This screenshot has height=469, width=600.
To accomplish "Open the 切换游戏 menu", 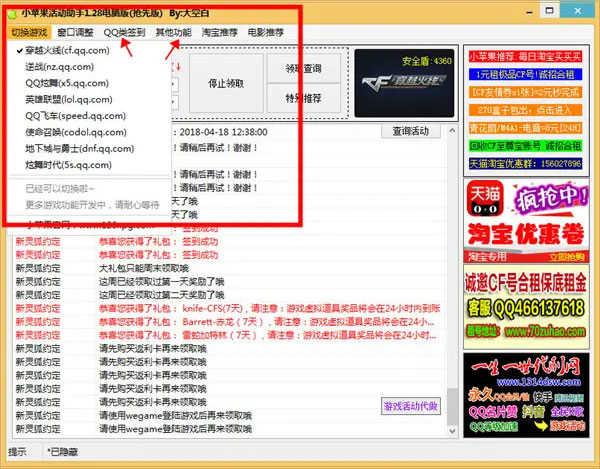I will 29,33.
